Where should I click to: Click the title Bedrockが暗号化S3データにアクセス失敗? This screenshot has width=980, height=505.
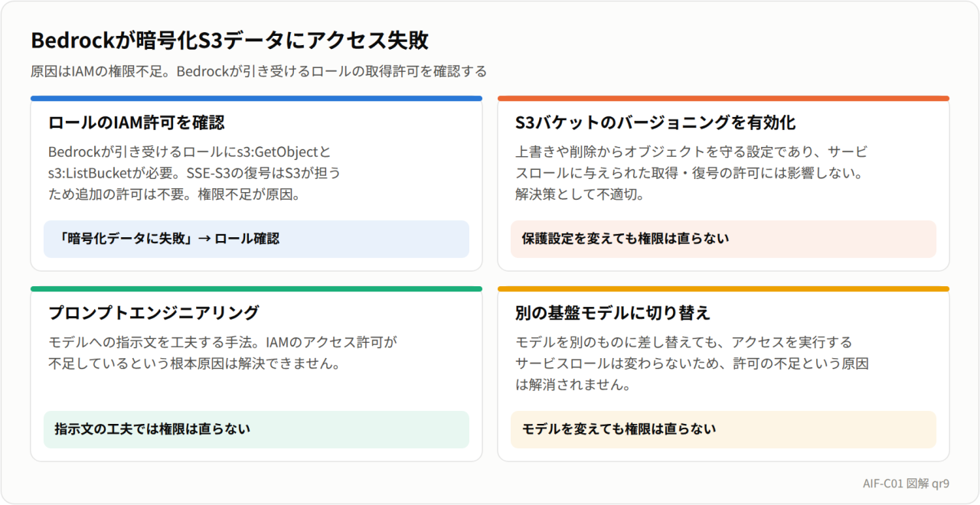point(229,41)
